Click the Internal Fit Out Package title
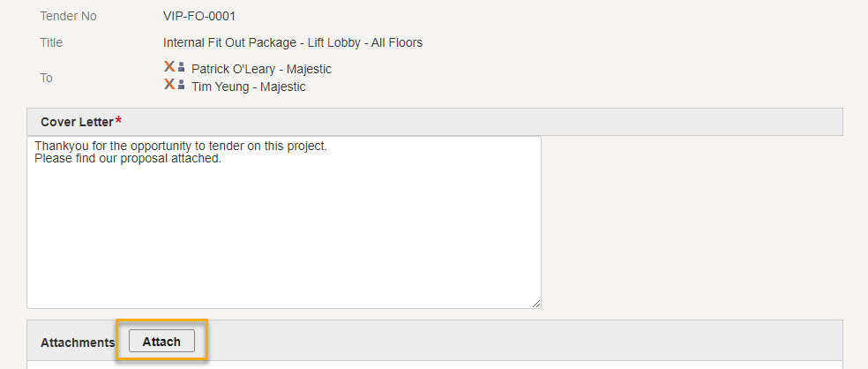Image resolution: width=868 pixels, height=369 pixels. point(293,42)
